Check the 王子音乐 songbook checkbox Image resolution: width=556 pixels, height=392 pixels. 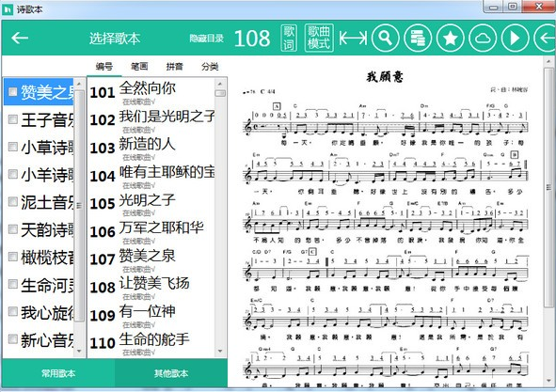(13, 119)
